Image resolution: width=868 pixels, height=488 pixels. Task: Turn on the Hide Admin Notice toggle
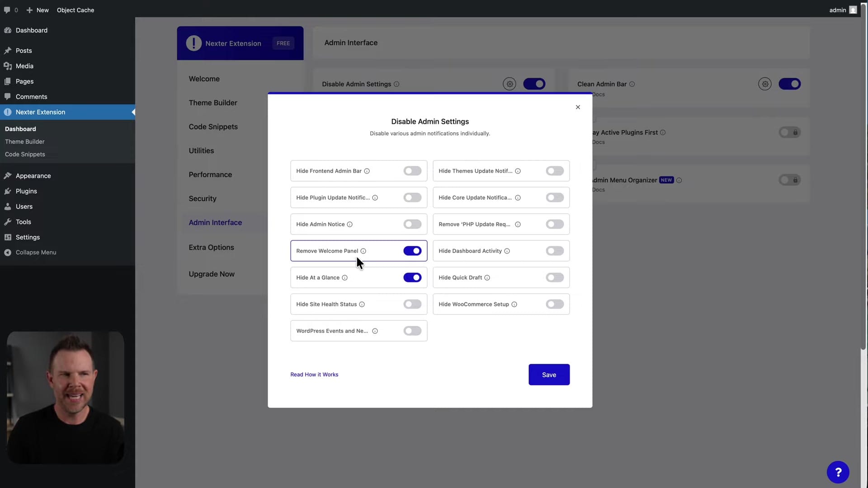tap(412, 224)
